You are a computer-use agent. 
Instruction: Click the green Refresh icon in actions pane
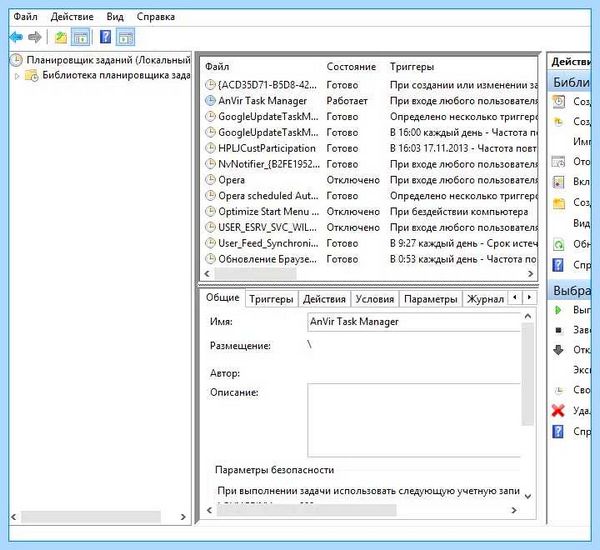coord(559,244)
